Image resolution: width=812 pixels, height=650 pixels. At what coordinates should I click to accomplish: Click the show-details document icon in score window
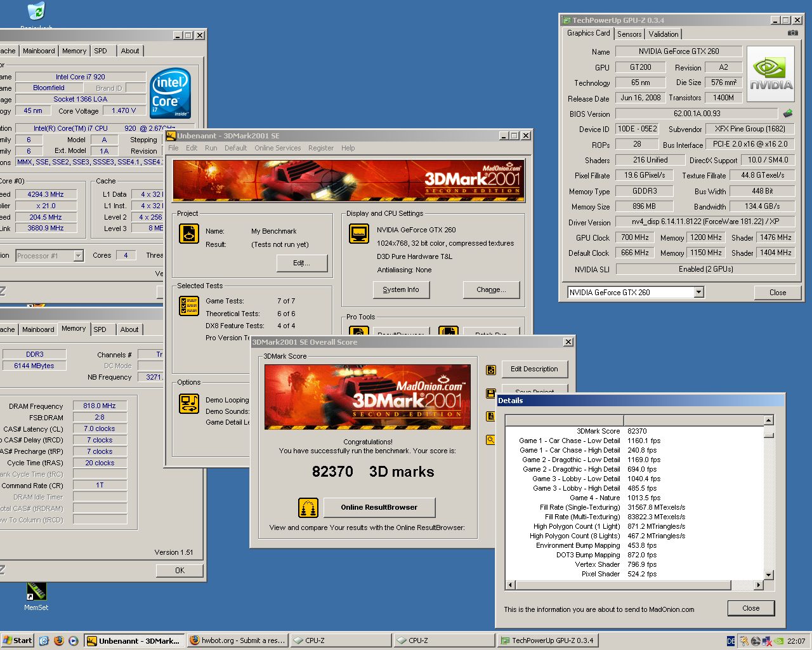click(491, 416)
